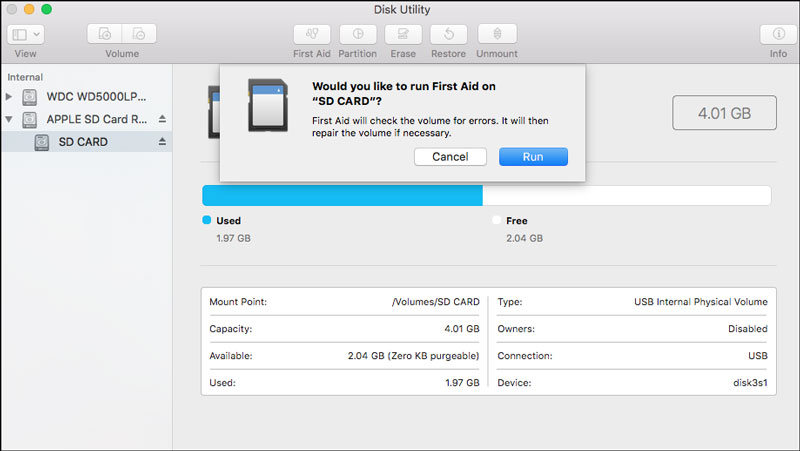This screenshot has width=800, height=451.
Task: Cancel the First Aid dialog
Action: (x=450, y=157)
